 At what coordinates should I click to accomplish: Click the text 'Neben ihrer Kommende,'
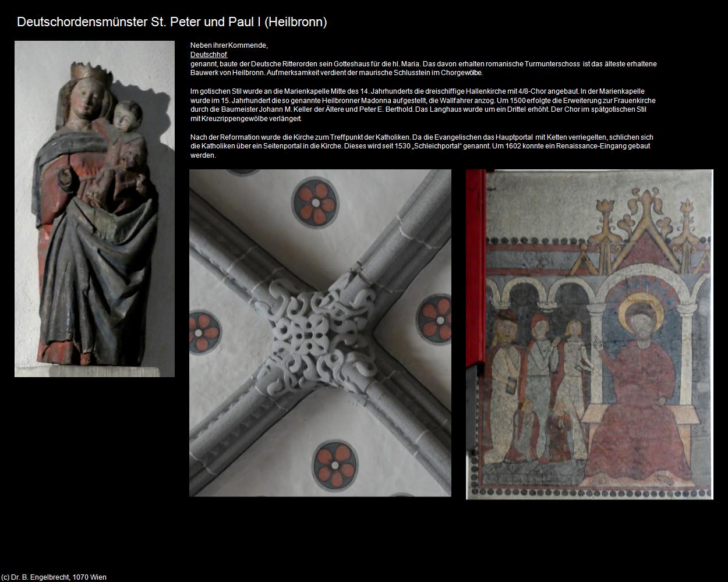pyautogui.click(x=229, y=45)
